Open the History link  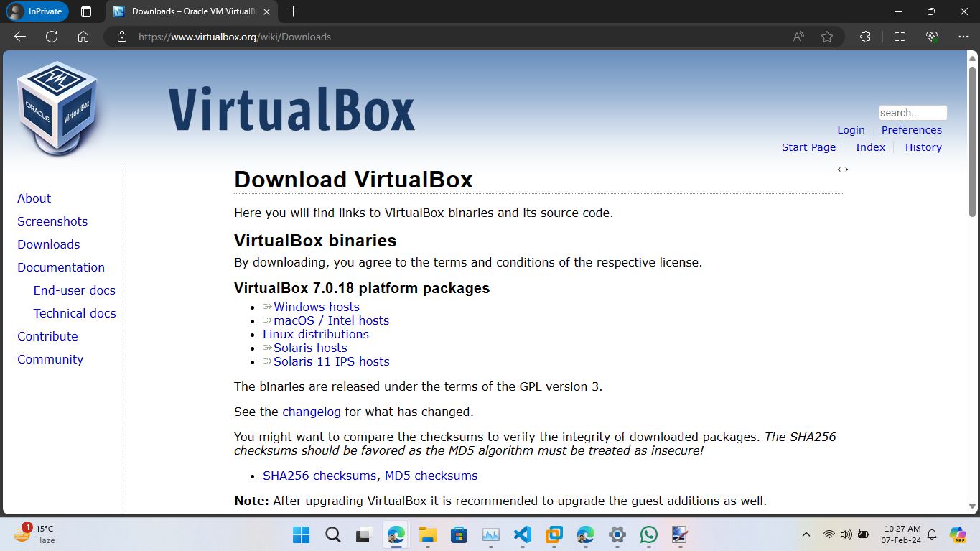(x=923, y=147)
